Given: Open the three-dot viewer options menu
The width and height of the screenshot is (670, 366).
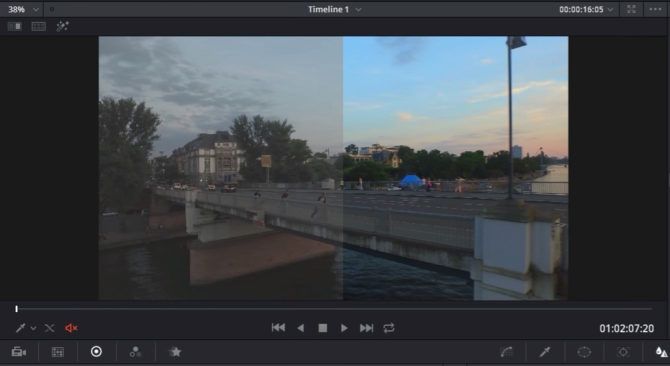Looking at the screenshot, I should click(x=655, y=9).
